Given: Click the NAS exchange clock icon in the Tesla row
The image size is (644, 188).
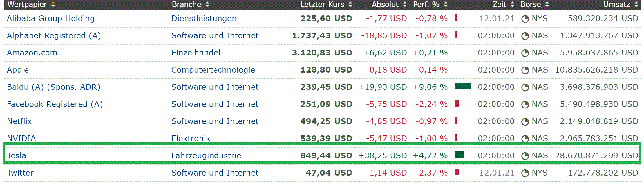Looking at the screenshot, I should point(525,155).
